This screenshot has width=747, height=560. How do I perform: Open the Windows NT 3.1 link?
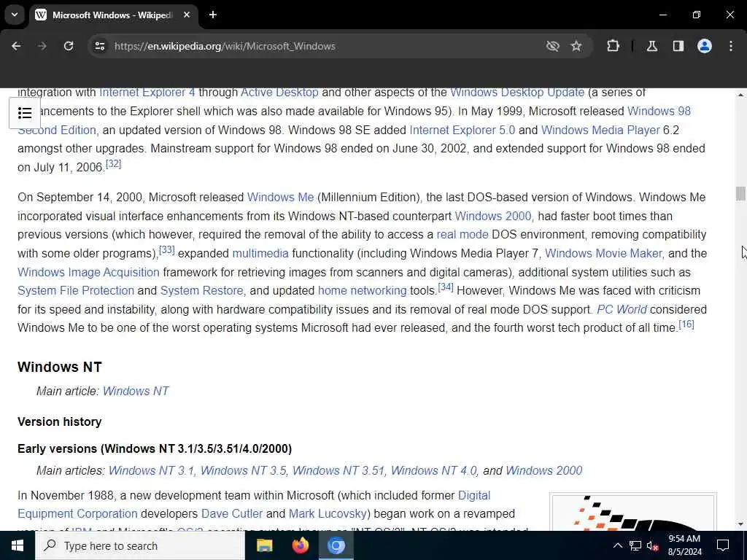tap(151, 470)
